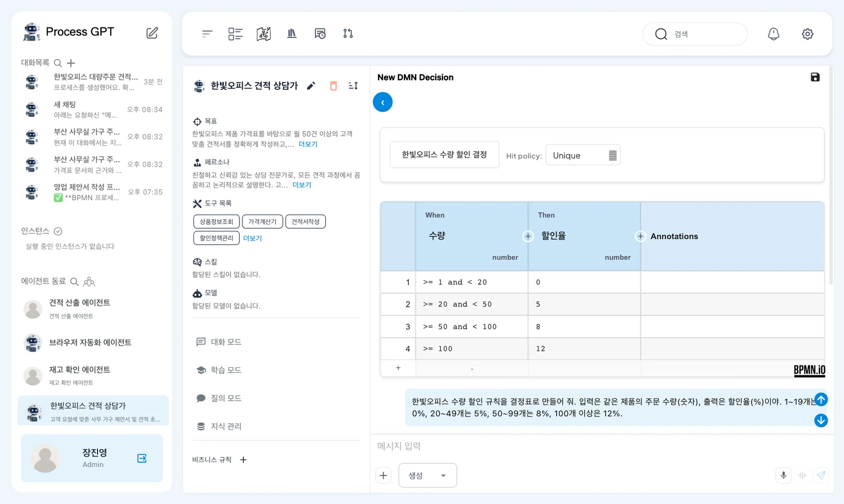The height and width of the screenshot is (504, 844).
Task: Attach file with plus button below message input
Action: (x=383, y=476)
